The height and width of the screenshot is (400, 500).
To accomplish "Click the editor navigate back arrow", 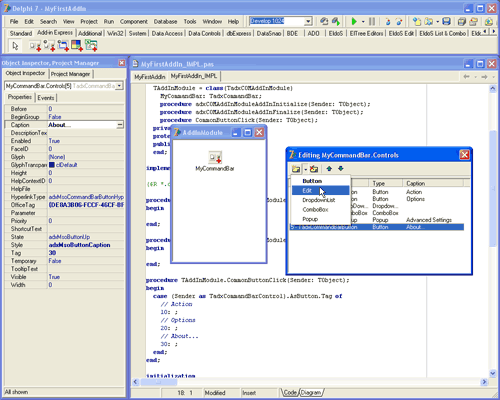I will click(x=466, y=77).
